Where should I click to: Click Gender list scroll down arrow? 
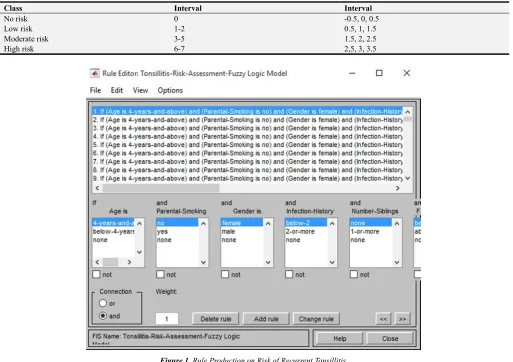coord(268,262)
